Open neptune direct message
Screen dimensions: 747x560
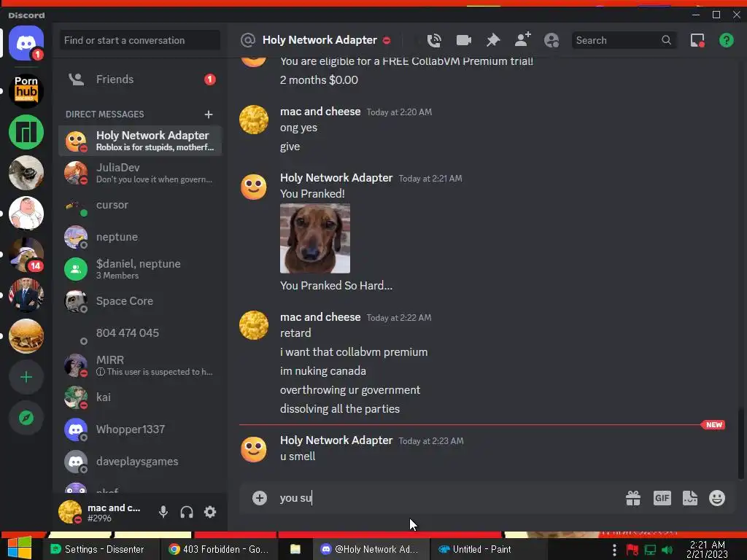click(140, 237)
